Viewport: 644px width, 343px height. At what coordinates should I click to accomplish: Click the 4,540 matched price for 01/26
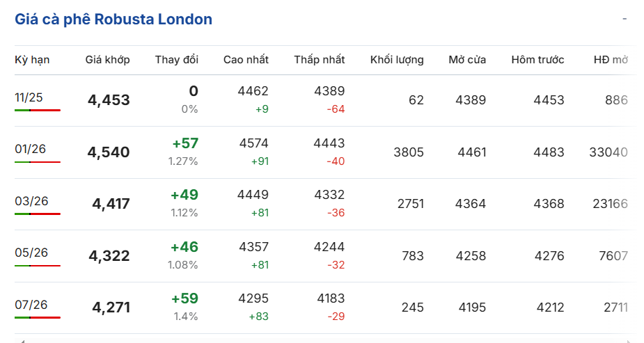(x=109, y=152)
